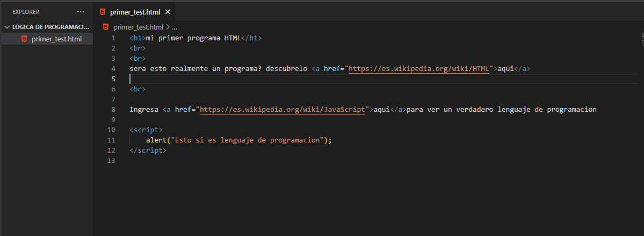This screenshot has width=644, height=236.
Task: Click the HTML Wikipedia URL on line 4
Action: pos(419,69)
